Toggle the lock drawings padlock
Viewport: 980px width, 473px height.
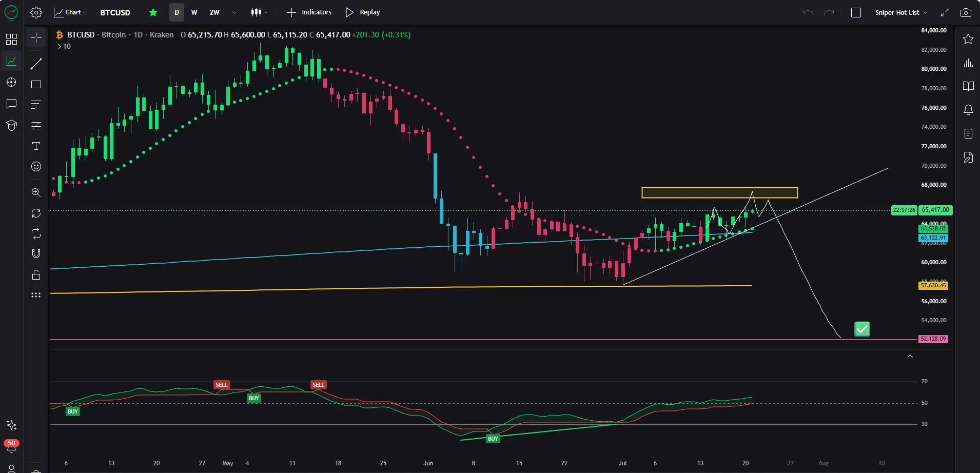click(36, 275)
